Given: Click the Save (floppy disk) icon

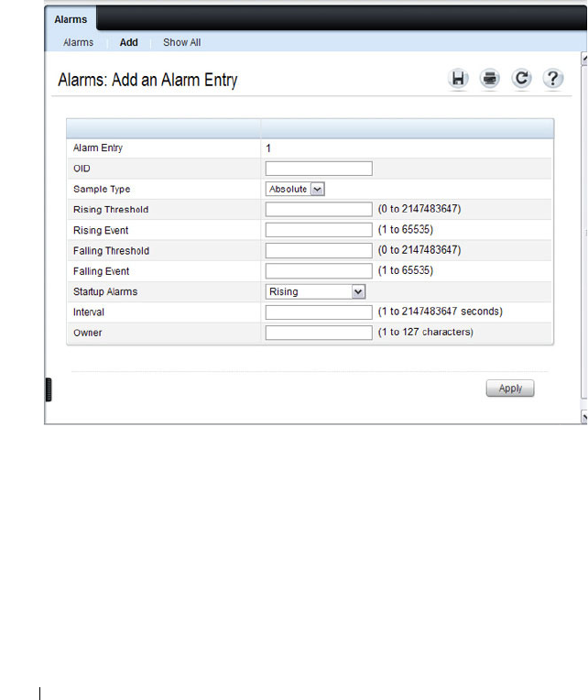Looking at the screenshot, I should [x=458, y=79].
